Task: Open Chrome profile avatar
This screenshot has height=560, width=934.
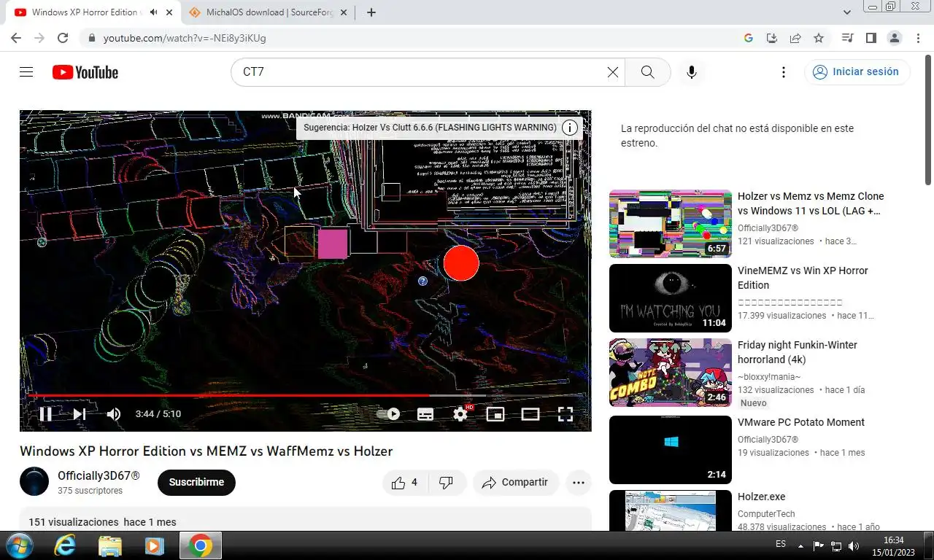Action: pos(894,38)
